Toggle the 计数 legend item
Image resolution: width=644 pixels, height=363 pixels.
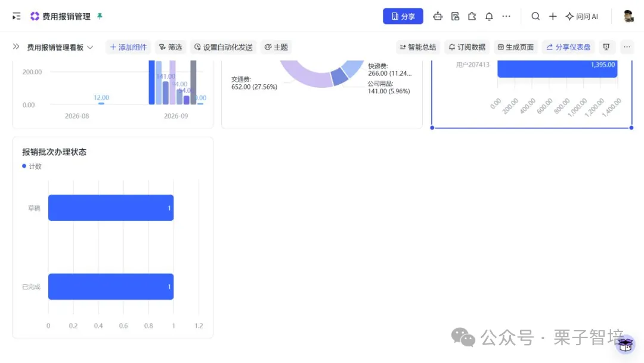[32, 166]
